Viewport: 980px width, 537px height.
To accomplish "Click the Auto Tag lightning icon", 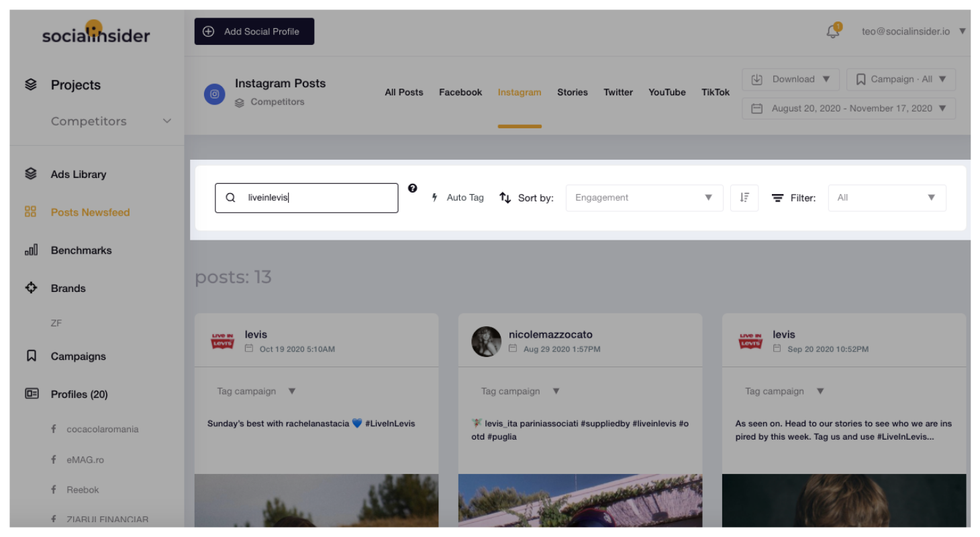I will [434, 197].
